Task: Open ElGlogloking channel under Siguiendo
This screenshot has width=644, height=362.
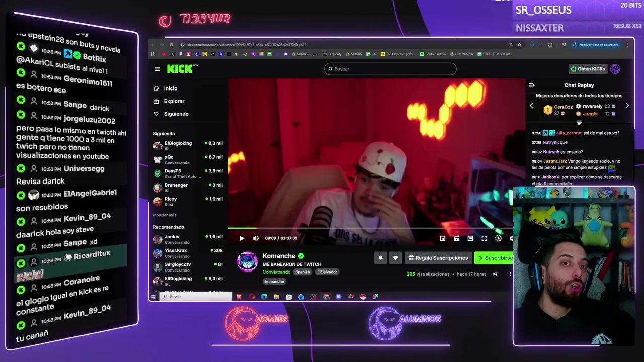Action: pos(188,146)
